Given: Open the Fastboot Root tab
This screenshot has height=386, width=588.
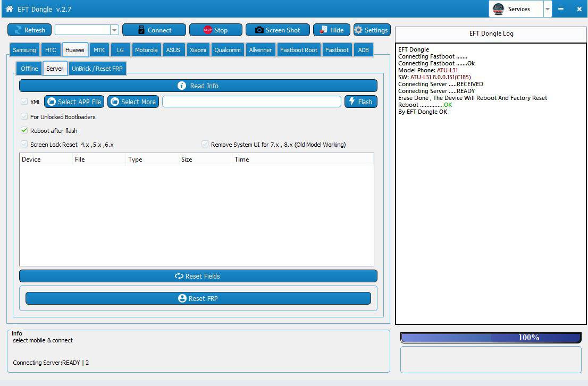Looking at the screenshot, I should pyautogui.click(x=298, y=50).
